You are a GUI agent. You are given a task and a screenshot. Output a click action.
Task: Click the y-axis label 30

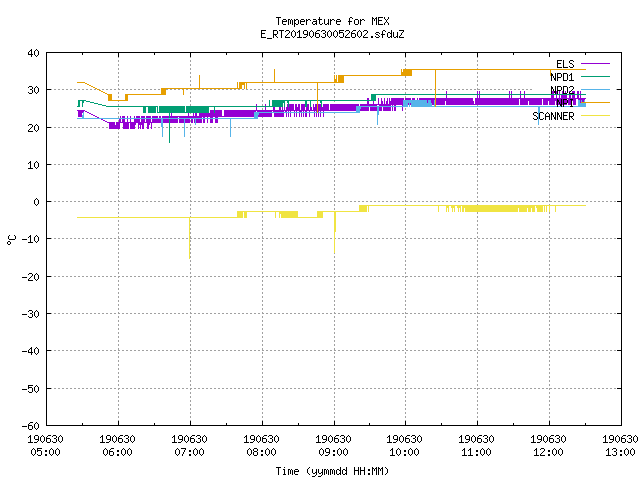[x=33, y=90]
